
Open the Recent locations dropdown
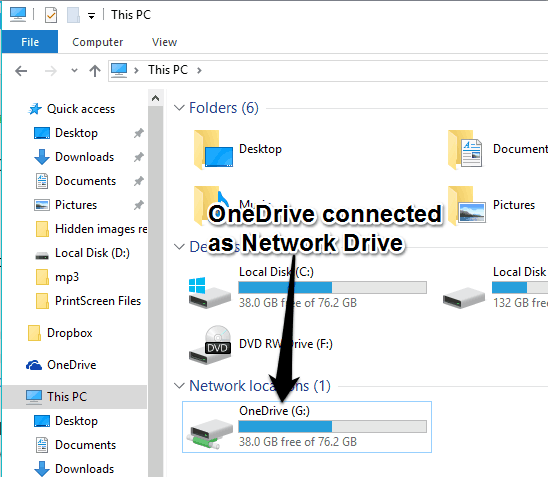(74, 71)
